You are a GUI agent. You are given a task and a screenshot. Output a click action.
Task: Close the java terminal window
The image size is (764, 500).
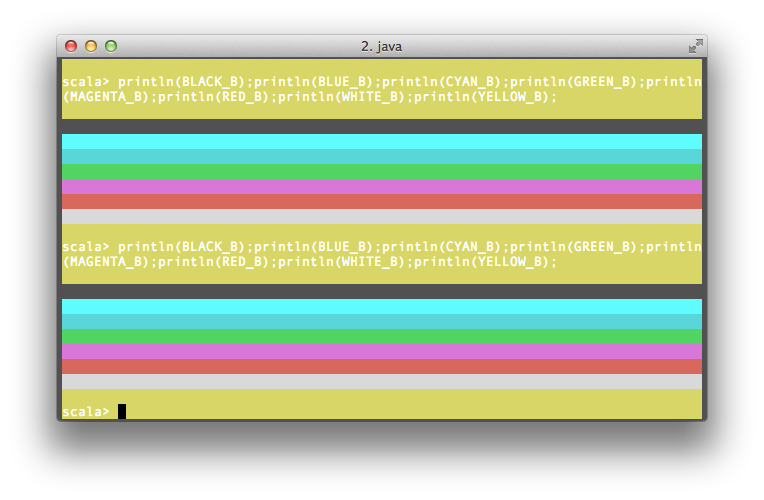click(x=71, y=46)
